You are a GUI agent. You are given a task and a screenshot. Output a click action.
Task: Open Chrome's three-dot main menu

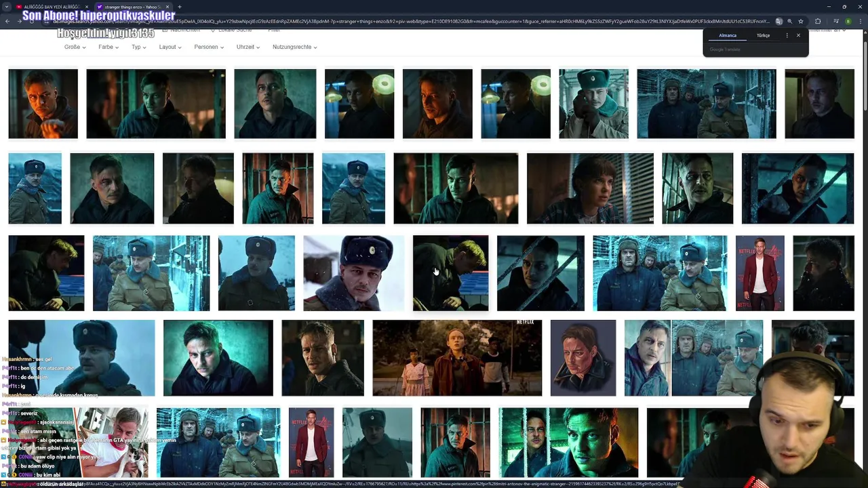[x=861, y=21]
